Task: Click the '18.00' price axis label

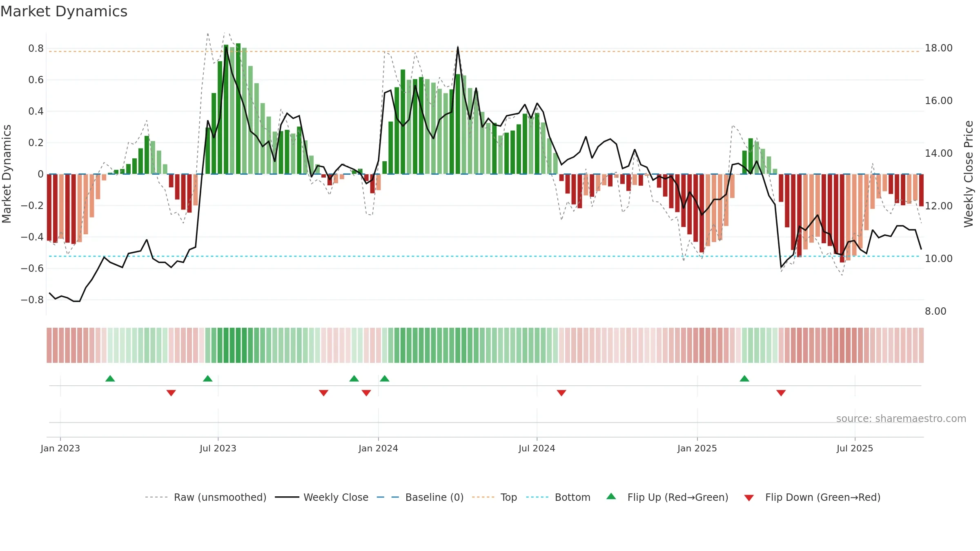Action: pyautogui.click(x=939, y=48)
